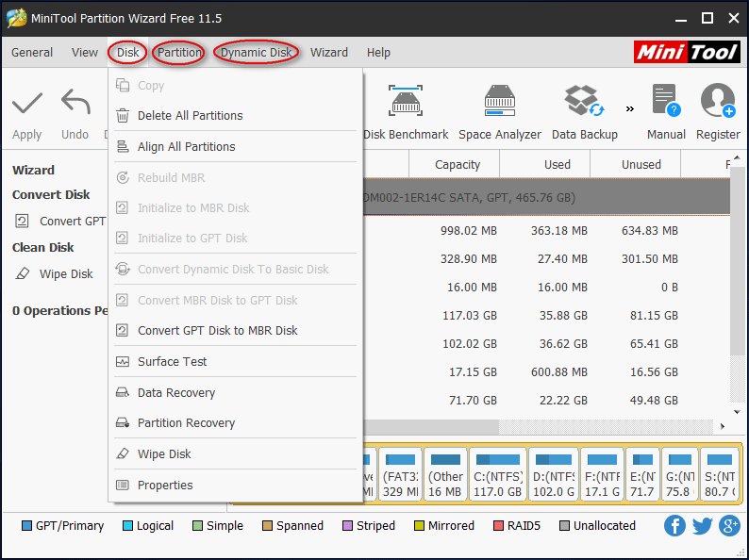Open the General menu
The width and height of the screenshot is (749, 560).
(x=32, y=53)
